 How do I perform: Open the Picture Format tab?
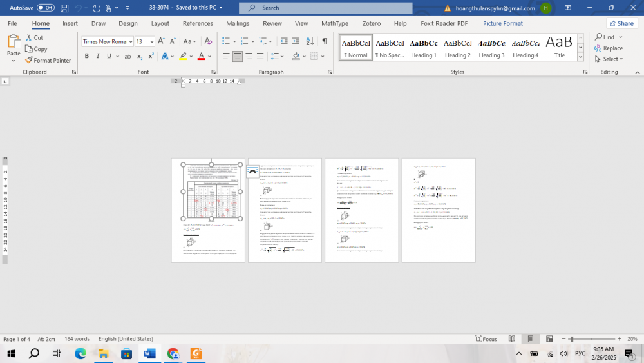click(x=502, y=23)
